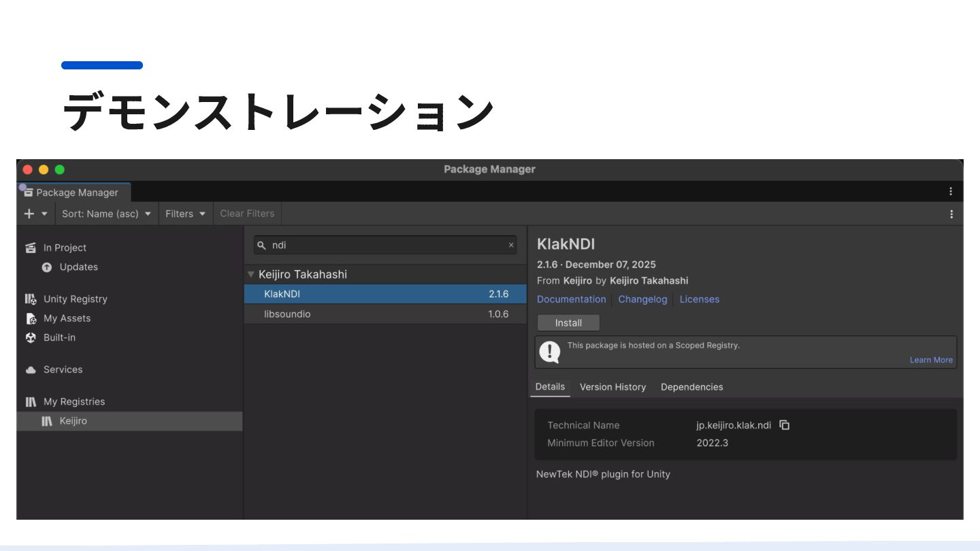This screenshot has height=551, width=980.
Task: Switch to the Version History tab
Action: [x=612, y=387]
